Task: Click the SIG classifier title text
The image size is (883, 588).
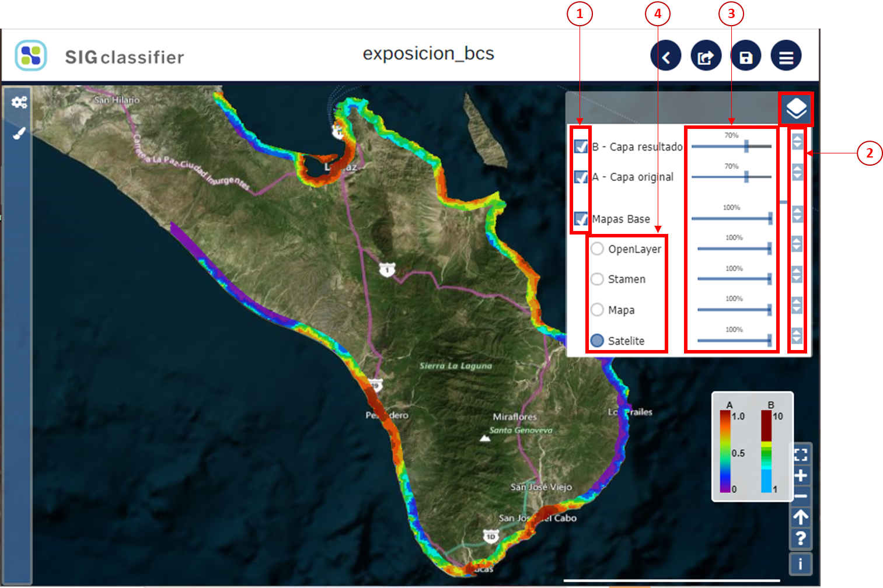Action: tap(124, 57)
